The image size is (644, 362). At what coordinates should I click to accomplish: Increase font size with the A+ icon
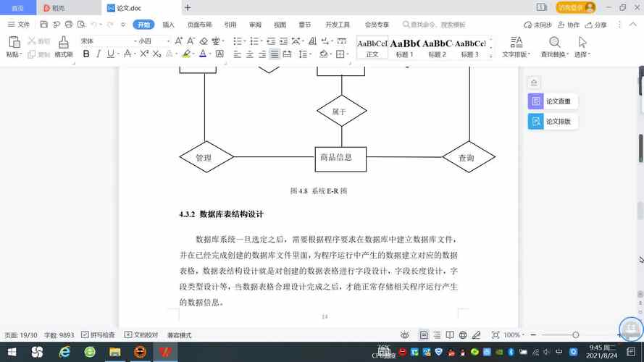point(179,41)
